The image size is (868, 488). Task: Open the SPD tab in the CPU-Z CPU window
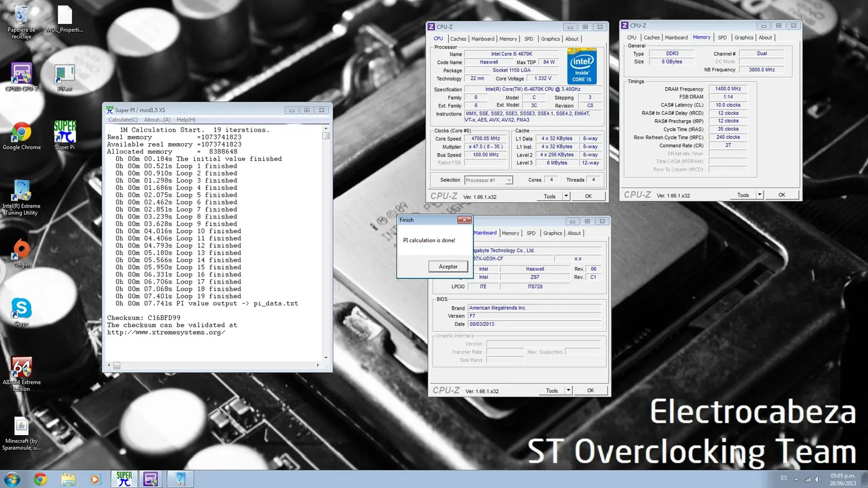pyautogui.click(x=528, y=39)
